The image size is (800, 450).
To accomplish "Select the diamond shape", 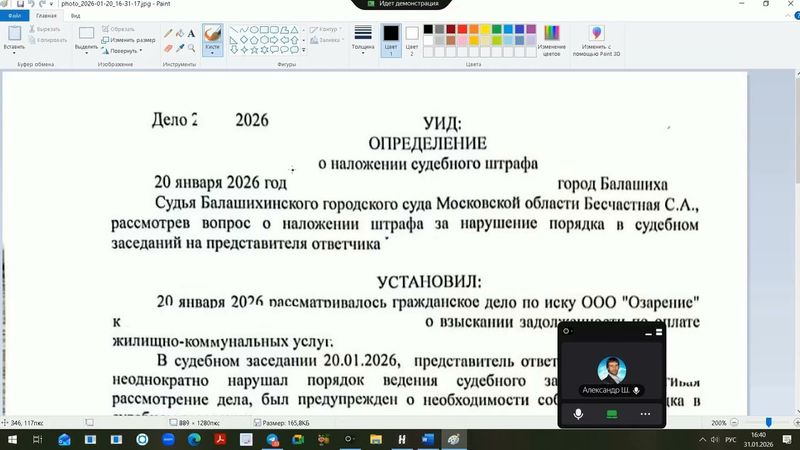I will (x=244, y=40).
